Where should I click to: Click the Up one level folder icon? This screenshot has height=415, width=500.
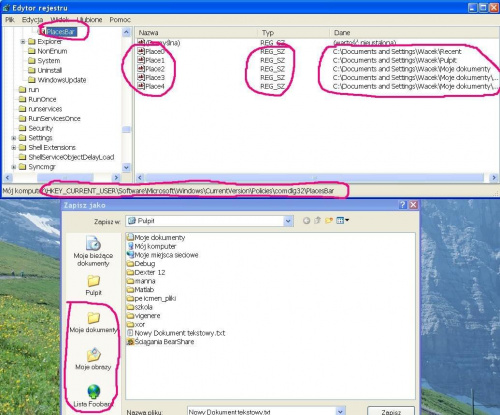coord(317,220)
